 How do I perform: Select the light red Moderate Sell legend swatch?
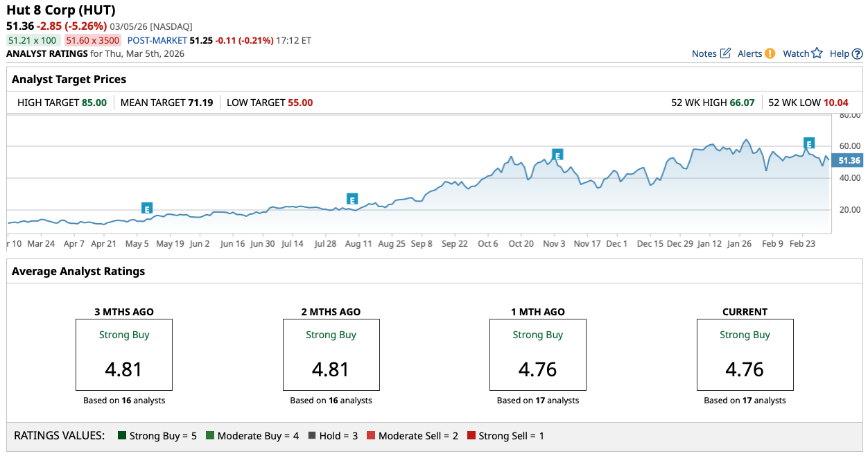pyautogui.click(x=371, y=436)
